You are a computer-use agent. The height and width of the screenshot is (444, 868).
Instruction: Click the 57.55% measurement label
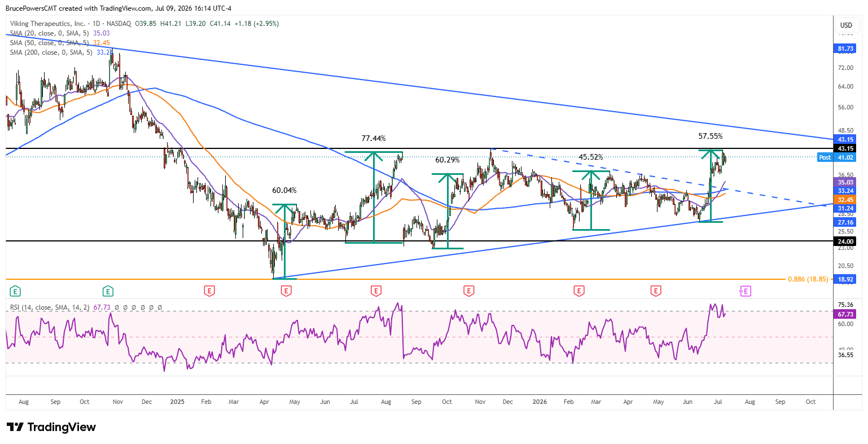coord(711,137)
